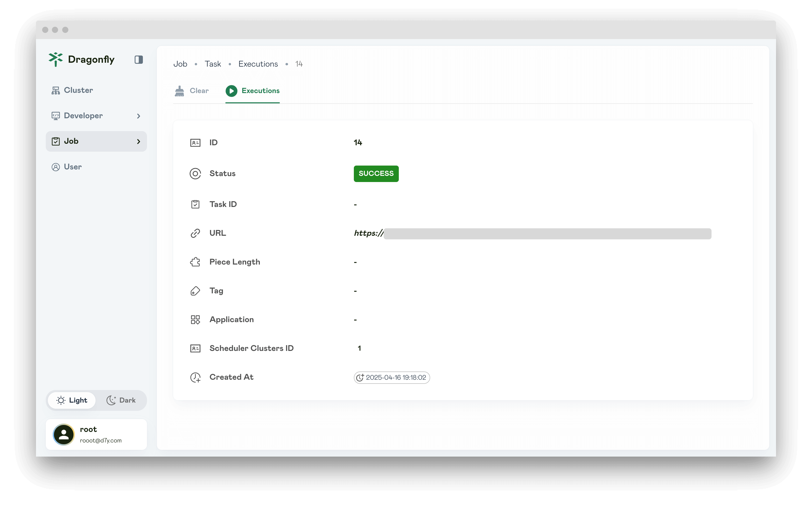
Task: Select the Job menu item
Action: point(96,141)
